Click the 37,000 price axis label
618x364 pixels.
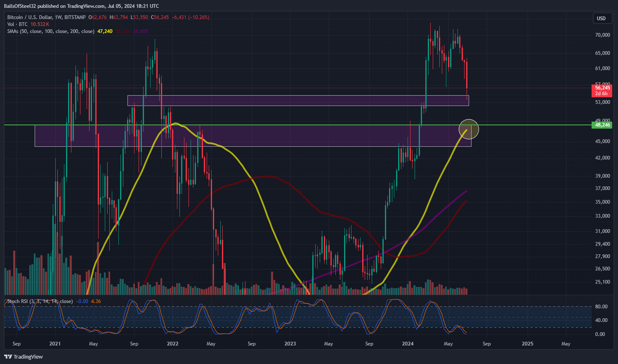point(602,188)
